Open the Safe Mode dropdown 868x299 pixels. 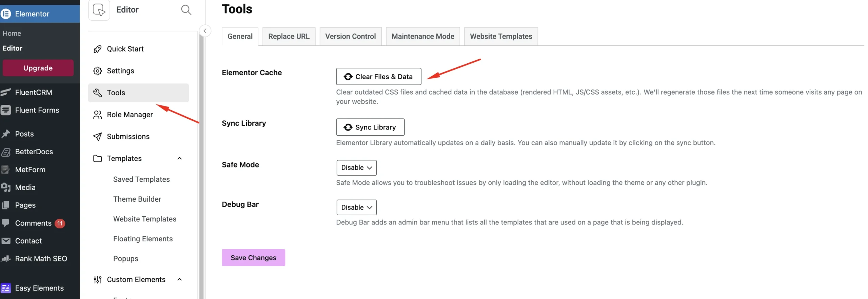[356, 168]
